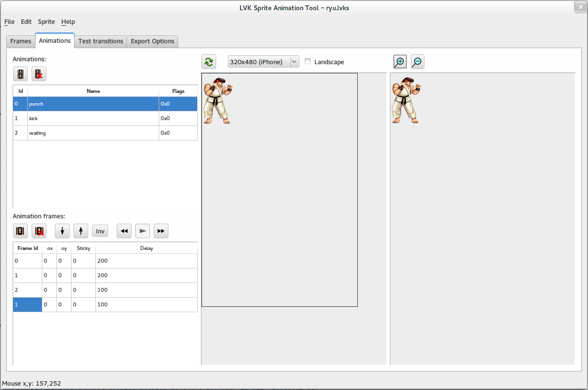This screenshot has height=390, width=588.
Task: Click the delete animation icon with red X
Action: 38,74
